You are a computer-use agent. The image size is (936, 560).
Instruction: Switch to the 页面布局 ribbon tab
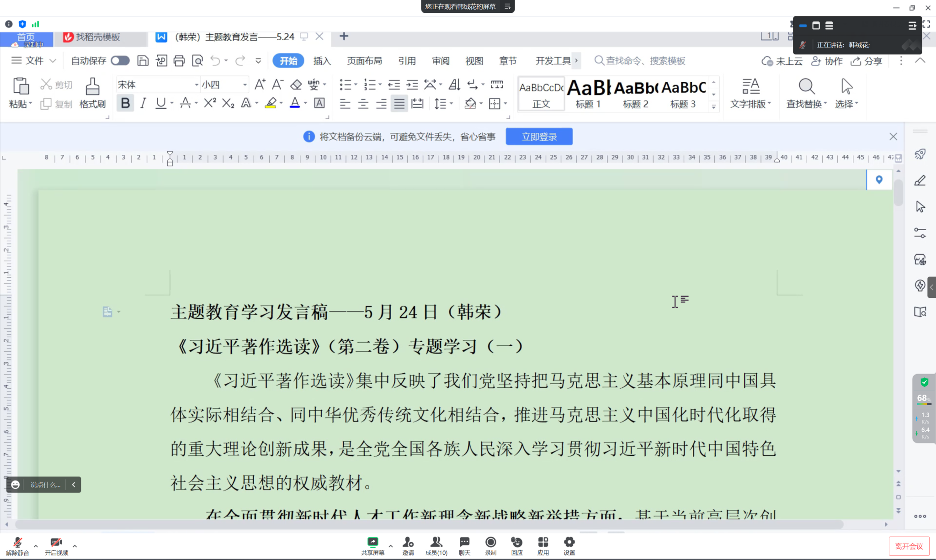364,61
